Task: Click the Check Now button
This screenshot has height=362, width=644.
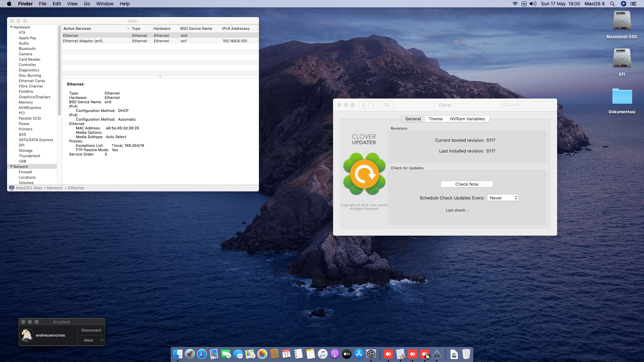Action: [467, 184]
